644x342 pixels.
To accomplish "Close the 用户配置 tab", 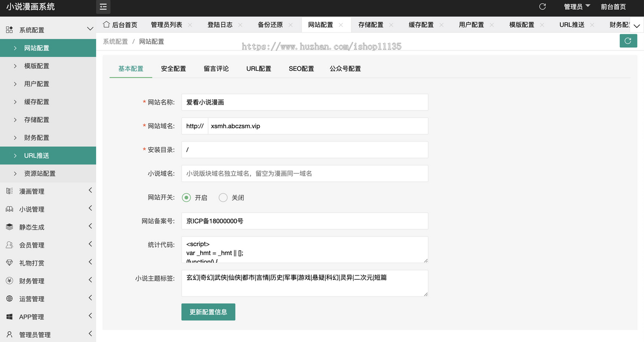I will coord(492,25).
